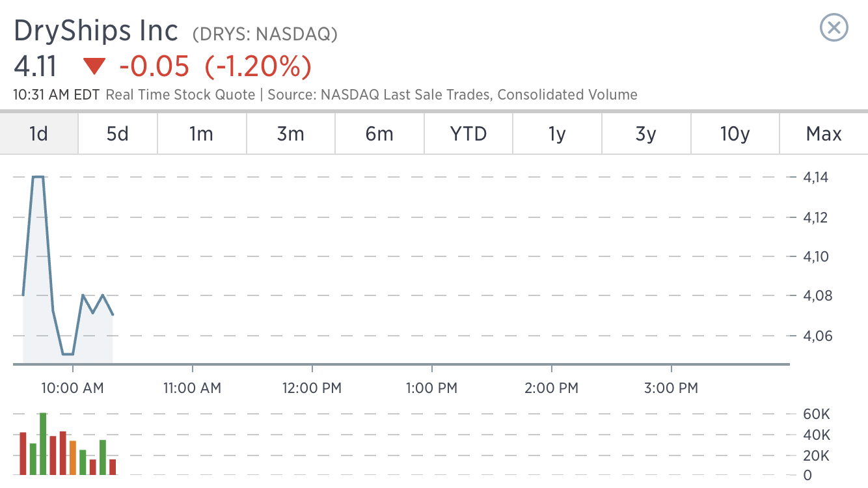The height and width of the screenshot is (488, 868).
Task: Click the tallest green volume bar
Action: [x=43, y=444]
